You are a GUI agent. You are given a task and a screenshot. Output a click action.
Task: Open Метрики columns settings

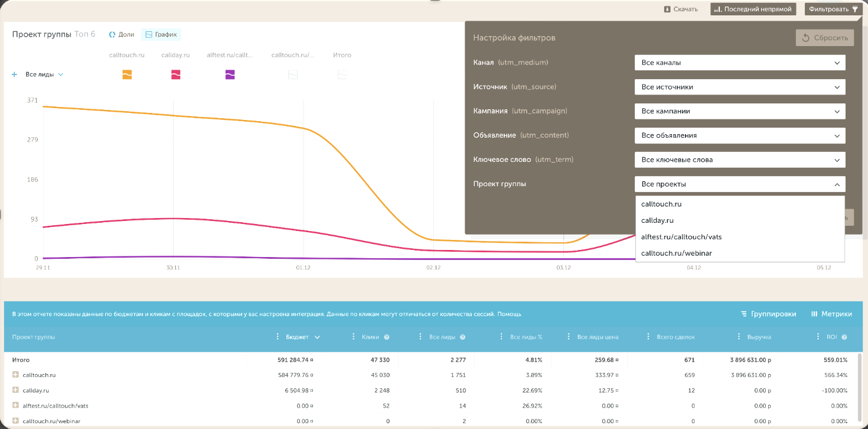pos(832,314)
